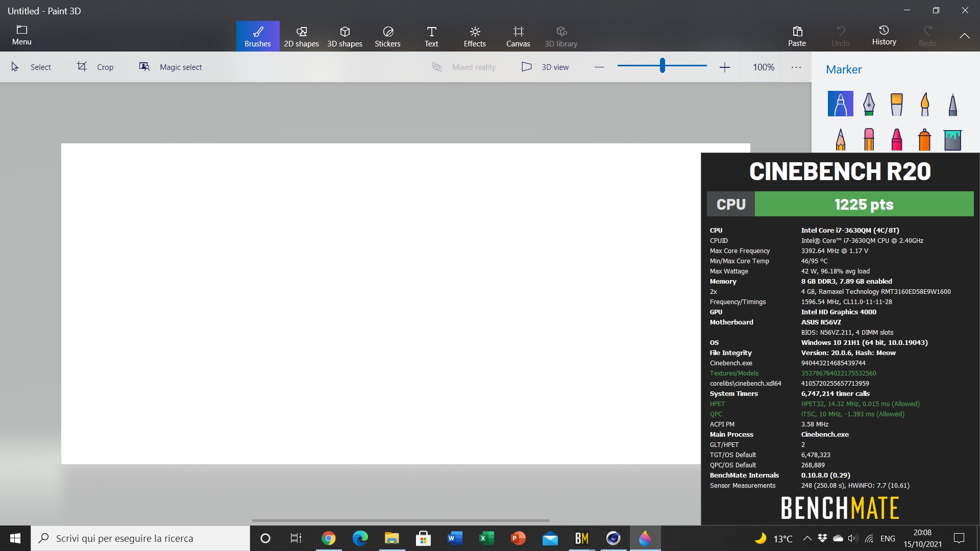980x551 pixels.
Task: Click the Dropbox tray icon
Action: click(x=822, y=538)
